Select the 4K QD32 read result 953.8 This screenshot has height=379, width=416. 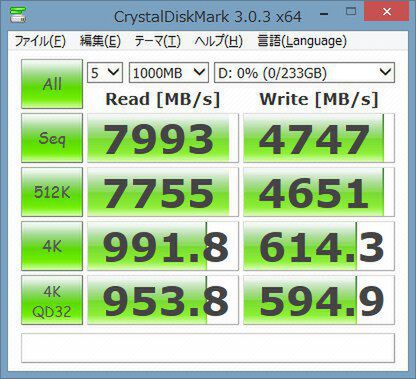(x=163, y=300)
